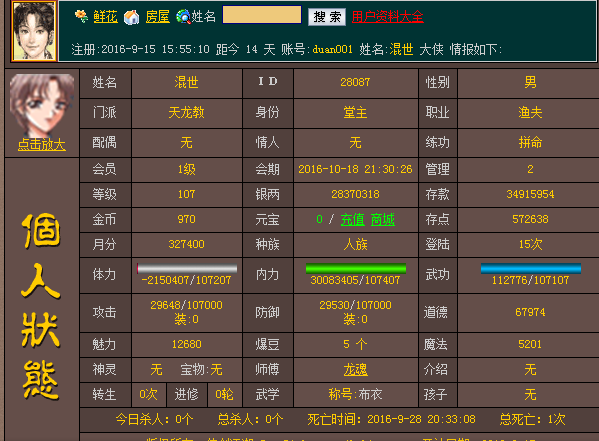Click the 个人状态 vertical title graphic
The height and width of the screenshot is (441, 599).
[41, 306]
